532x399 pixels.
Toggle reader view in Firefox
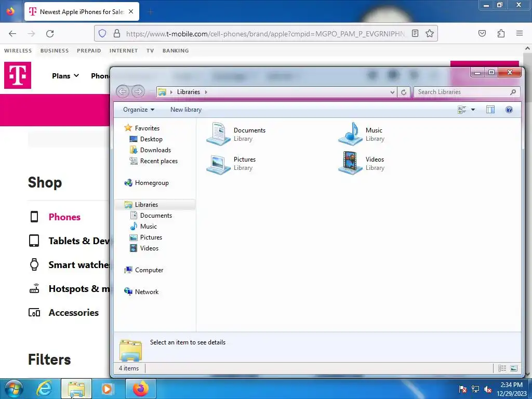point(415,33)
